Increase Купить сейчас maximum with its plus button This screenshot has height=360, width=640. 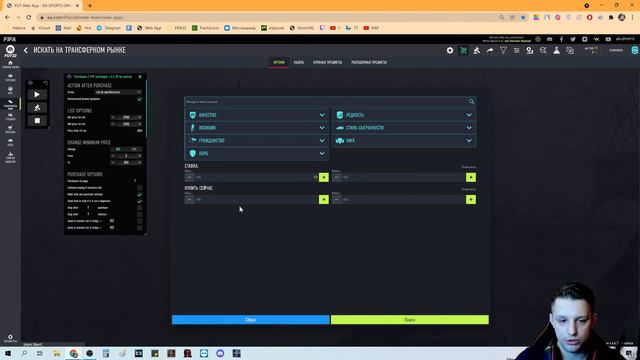[x=471, y=199]
